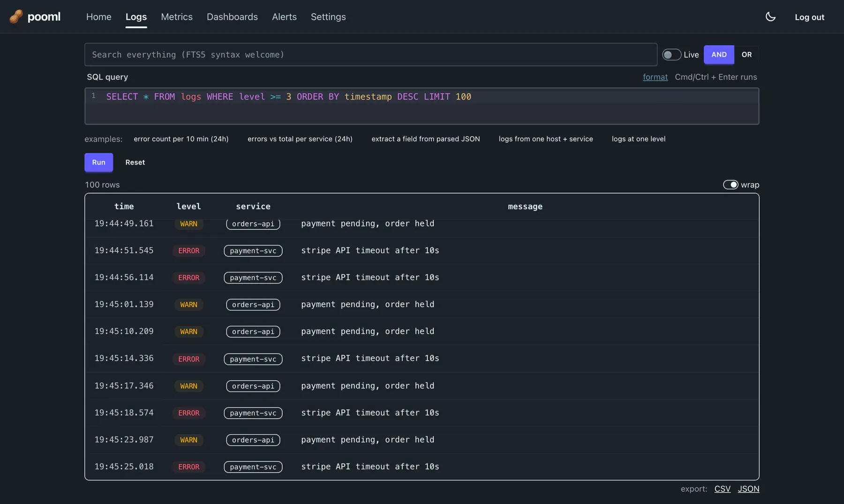Load the 'errors vs total per service (24h)' example
This screenshot has width=844, height=504.
pos(300,139)
